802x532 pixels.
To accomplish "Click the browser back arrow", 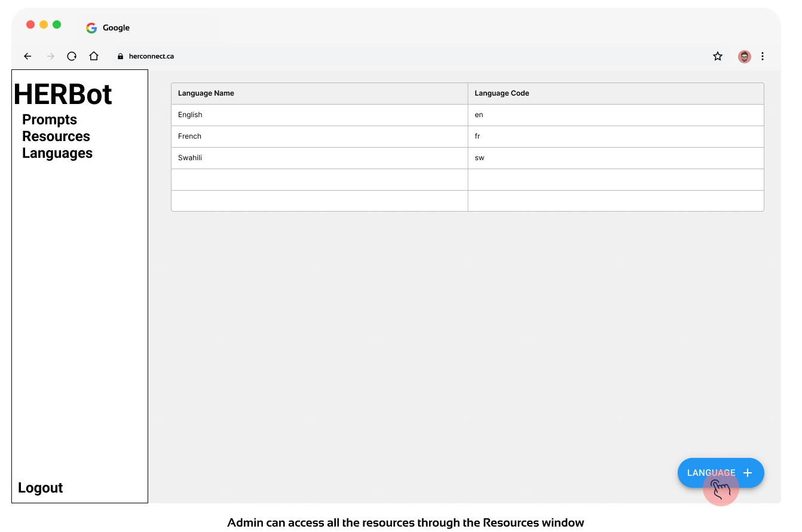I will coord(27,56).
